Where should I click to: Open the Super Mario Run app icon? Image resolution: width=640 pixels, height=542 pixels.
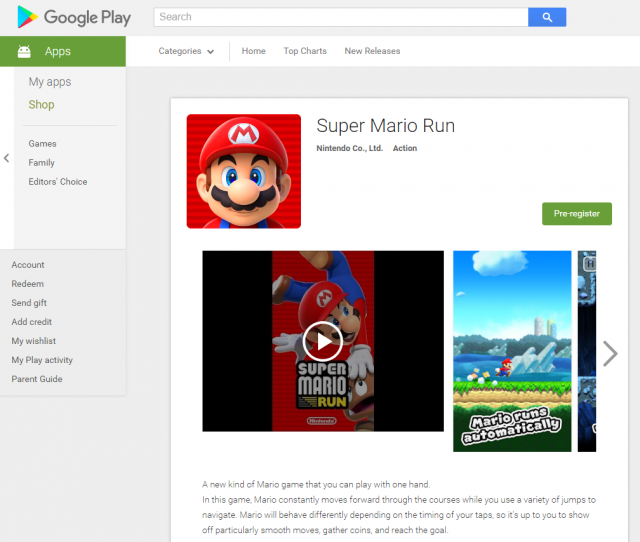point(244,171)
